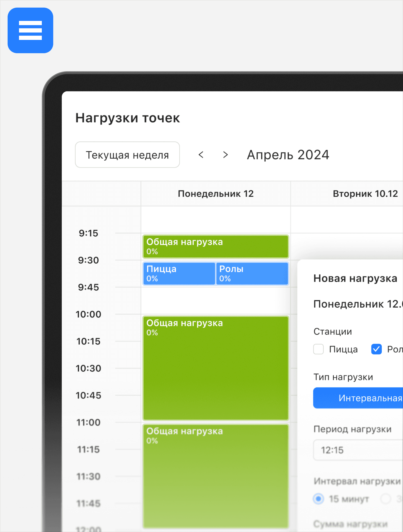Click the 10:15 time label
403x532 pixels.
coord(89,341)
